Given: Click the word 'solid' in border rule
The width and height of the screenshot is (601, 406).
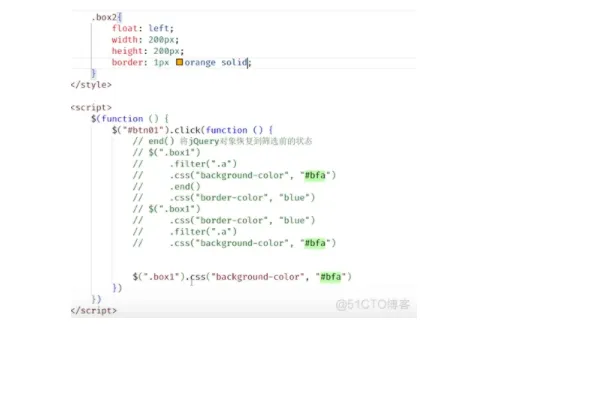Looking at the screenshot, I should 234,62.
